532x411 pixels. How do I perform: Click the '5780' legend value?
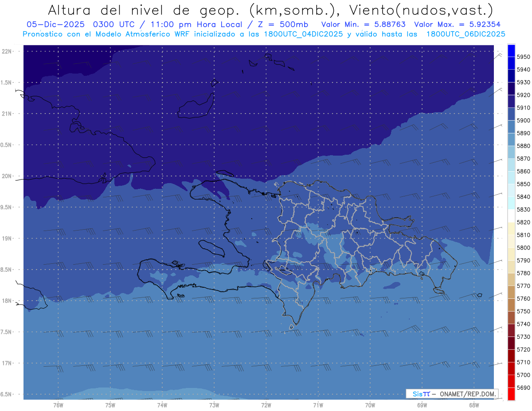pos(524,273)
